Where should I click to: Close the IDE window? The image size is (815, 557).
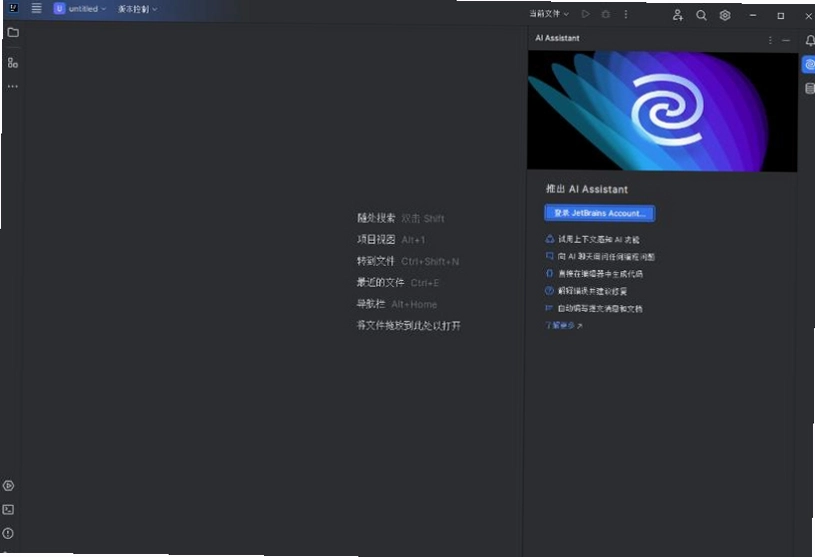pos(808,17)
